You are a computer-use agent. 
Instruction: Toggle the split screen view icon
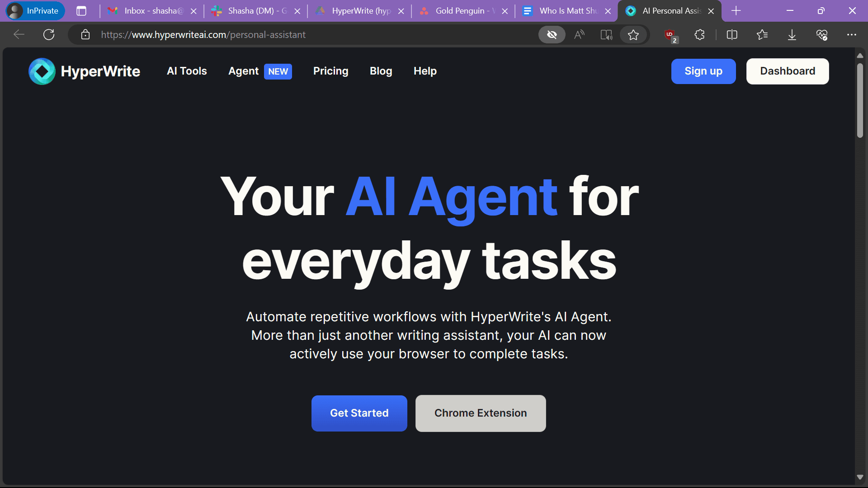(x=732, y=35)
